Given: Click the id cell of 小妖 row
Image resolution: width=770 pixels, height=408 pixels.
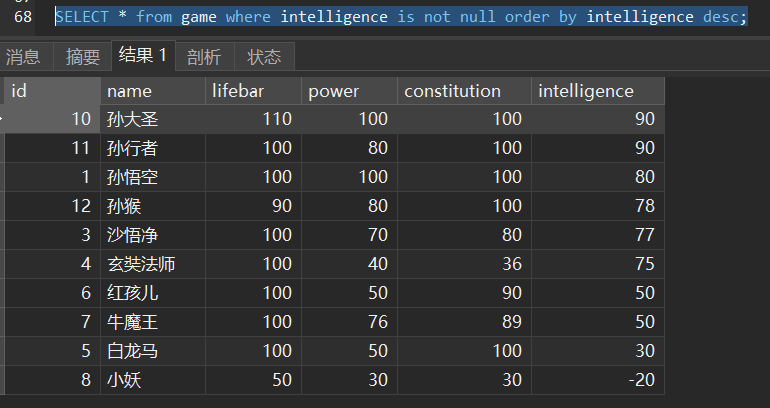Looking at the screenshot, I should [53, 380].
